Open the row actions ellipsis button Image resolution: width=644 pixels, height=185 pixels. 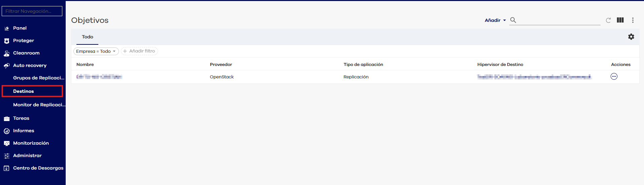(x=614, y=77)
